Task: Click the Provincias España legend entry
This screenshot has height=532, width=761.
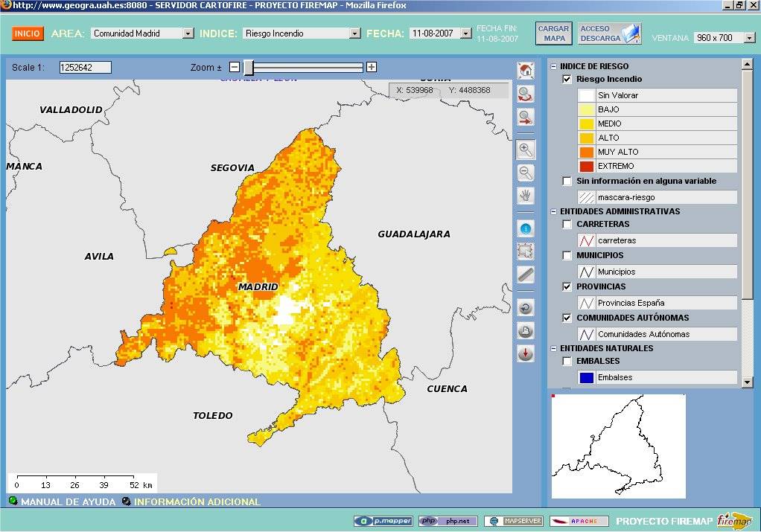Action: [657, 303]
